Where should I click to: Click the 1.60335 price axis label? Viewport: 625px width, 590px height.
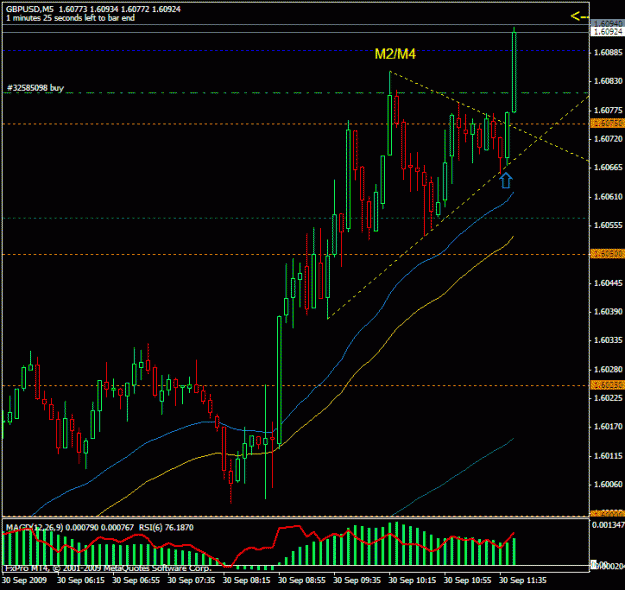coord(608,340)
